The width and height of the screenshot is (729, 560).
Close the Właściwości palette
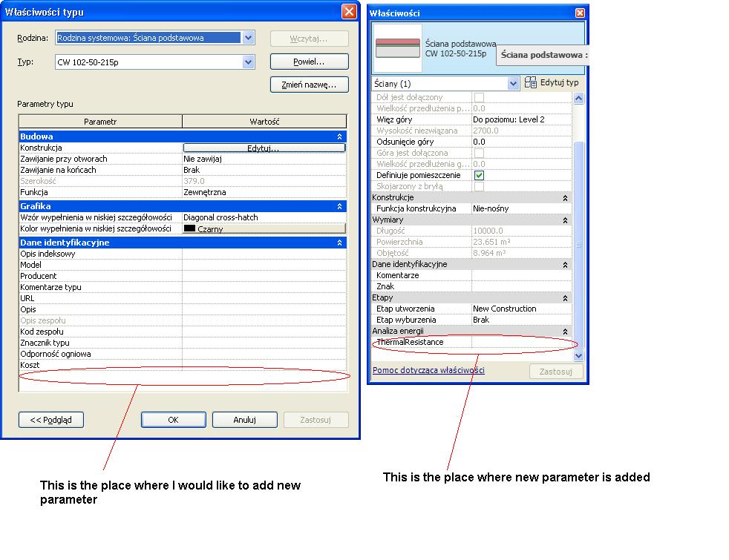(580, 13)
